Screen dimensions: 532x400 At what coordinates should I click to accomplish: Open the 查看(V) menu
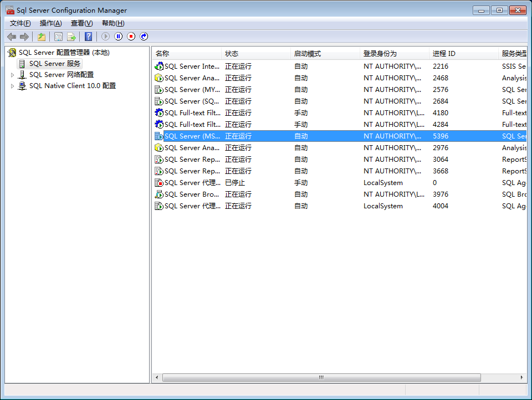tap(82, 23)
